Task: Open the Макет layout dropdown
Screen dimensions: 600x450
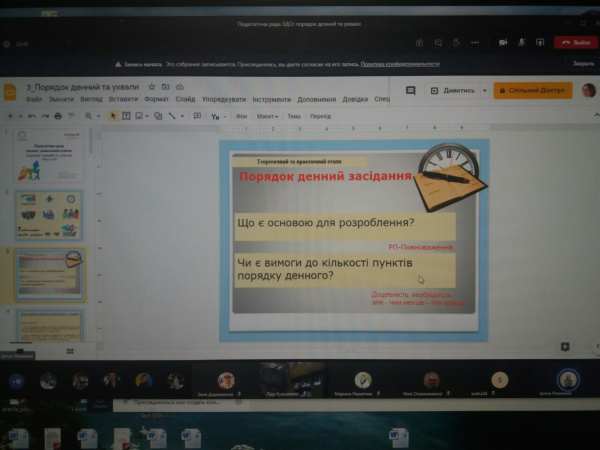Action: point(267,116)
